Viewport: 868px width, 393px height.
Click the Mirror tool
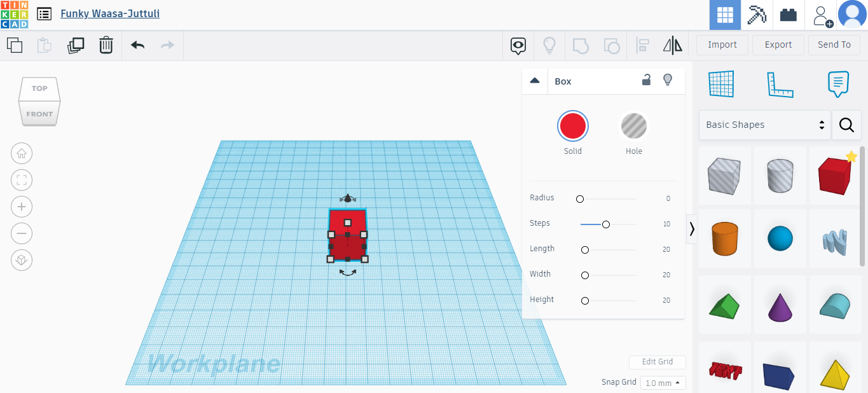coord(672,45)
